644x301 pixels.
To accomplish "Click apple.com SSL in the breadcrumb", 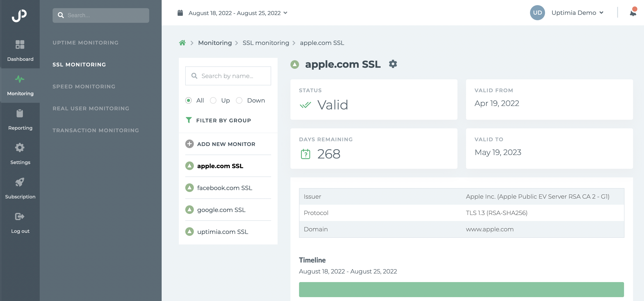I will click(x=322, y=43).
